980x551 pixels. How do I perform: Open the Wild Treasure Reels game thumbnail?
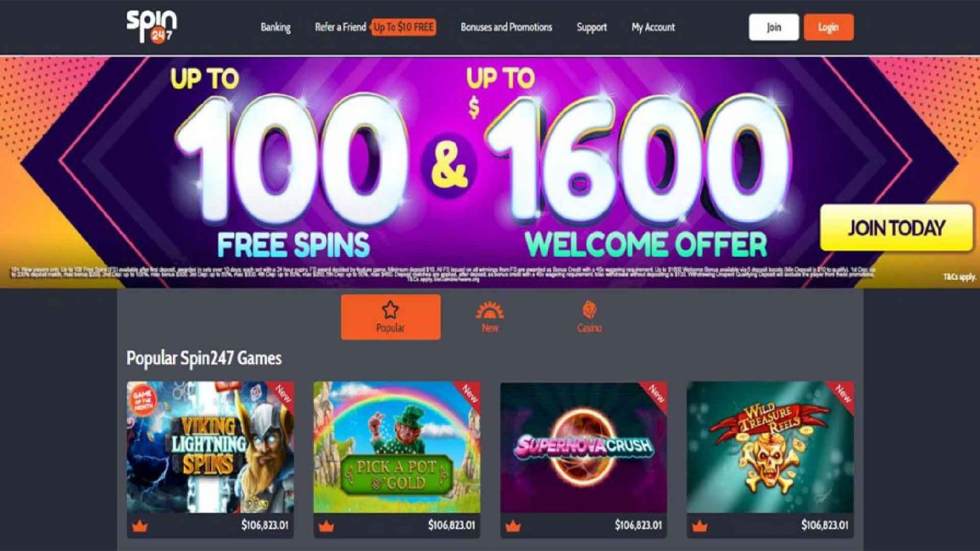(770, 447)
